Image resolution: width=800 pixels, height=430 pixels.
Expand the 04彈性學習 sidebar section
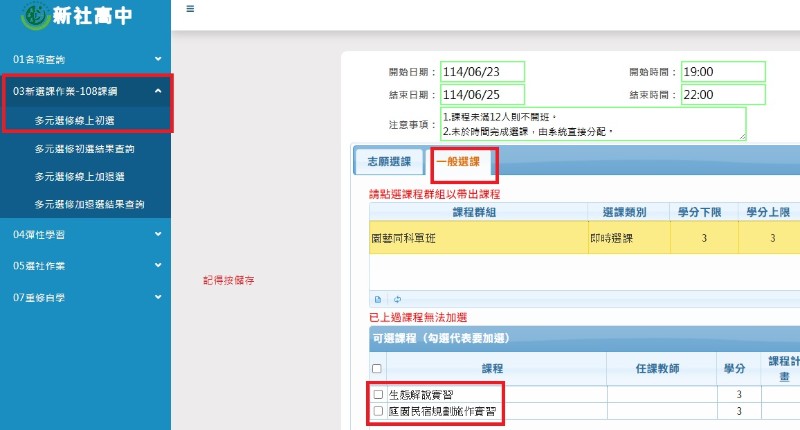[x=85, y=234]
